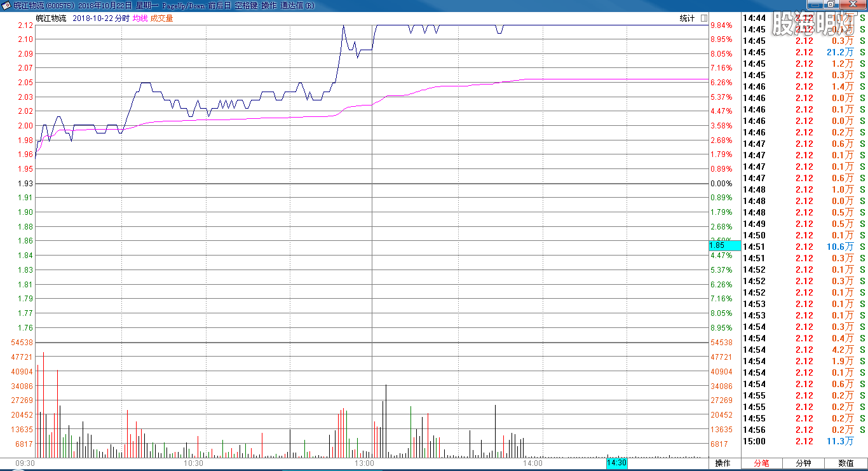Click the 2.00 left price axis label

tap(25, 126)
